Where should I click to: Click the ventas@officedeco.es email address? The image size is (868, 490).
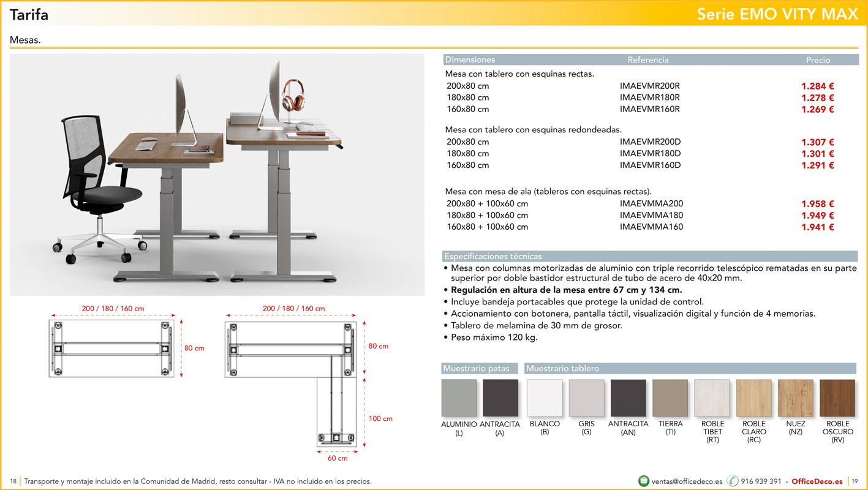click(x=687, y=481)
